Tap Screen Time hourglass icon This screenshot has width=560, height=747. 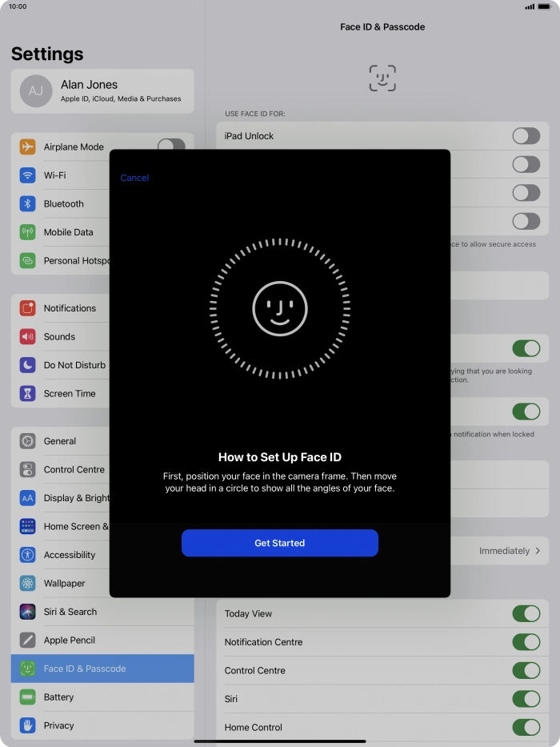pyautogui.click(x=28, y=393)
